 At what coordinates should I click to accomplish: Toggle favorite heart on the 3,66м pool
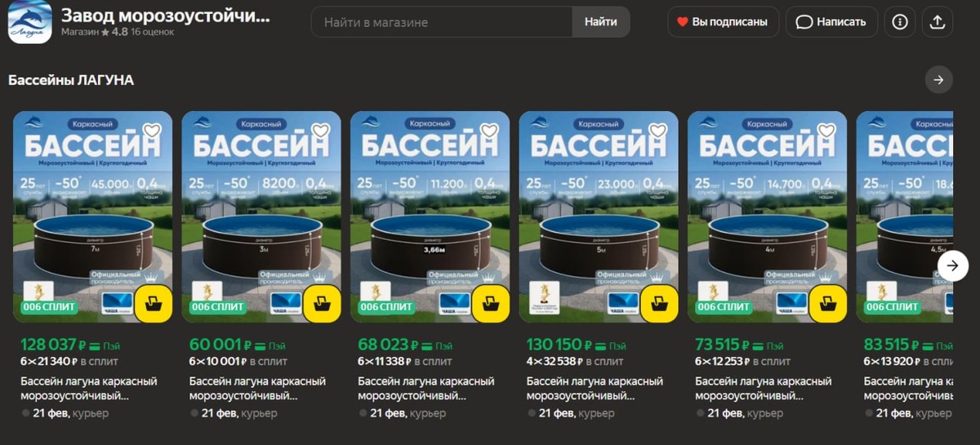point(489,131)
